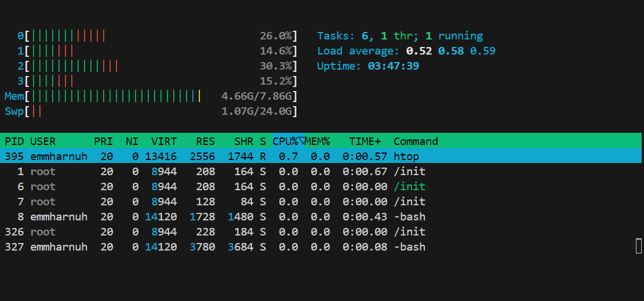Click the Uptime meter

pyautogui.click(x=368, y=66)
